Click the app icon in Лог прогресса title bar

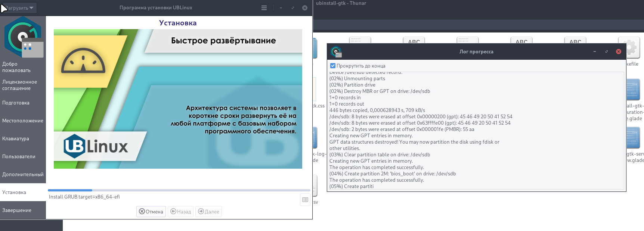336,52
